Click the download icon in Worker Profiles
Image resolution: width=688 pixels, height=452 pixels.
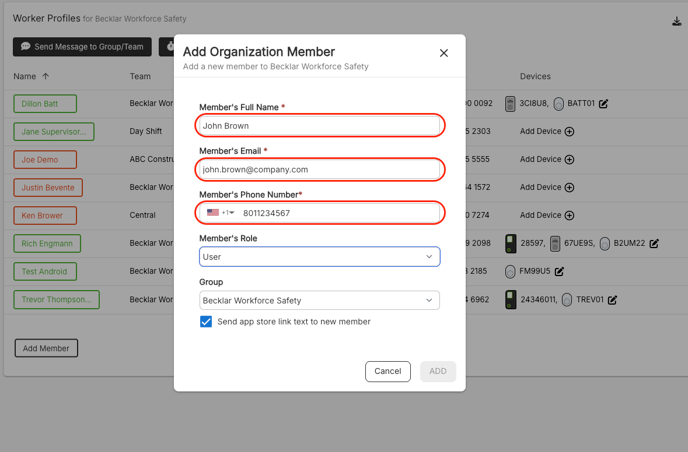coord(677,21)
